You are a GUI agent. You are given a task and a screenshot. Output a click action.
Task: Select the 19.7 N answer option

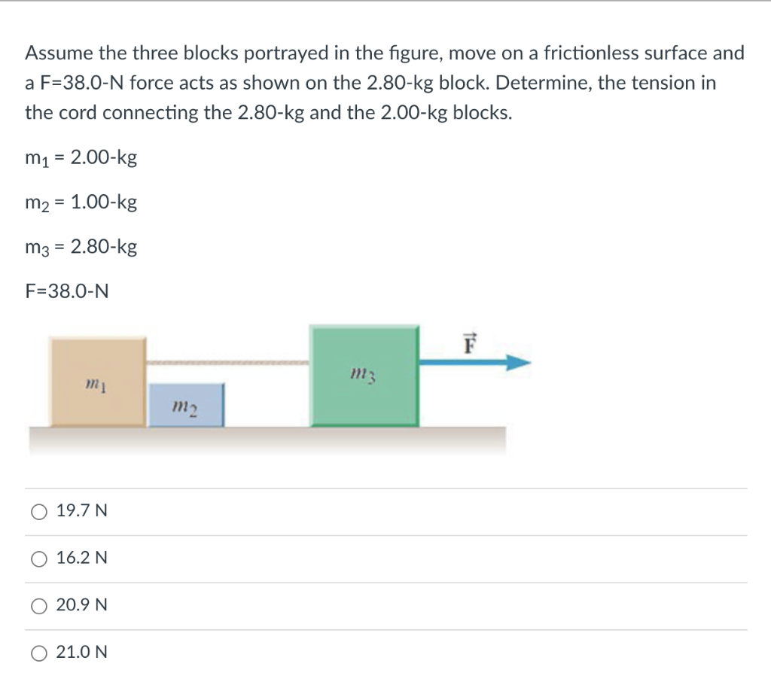pyautogui.click(x=38, y=511)
